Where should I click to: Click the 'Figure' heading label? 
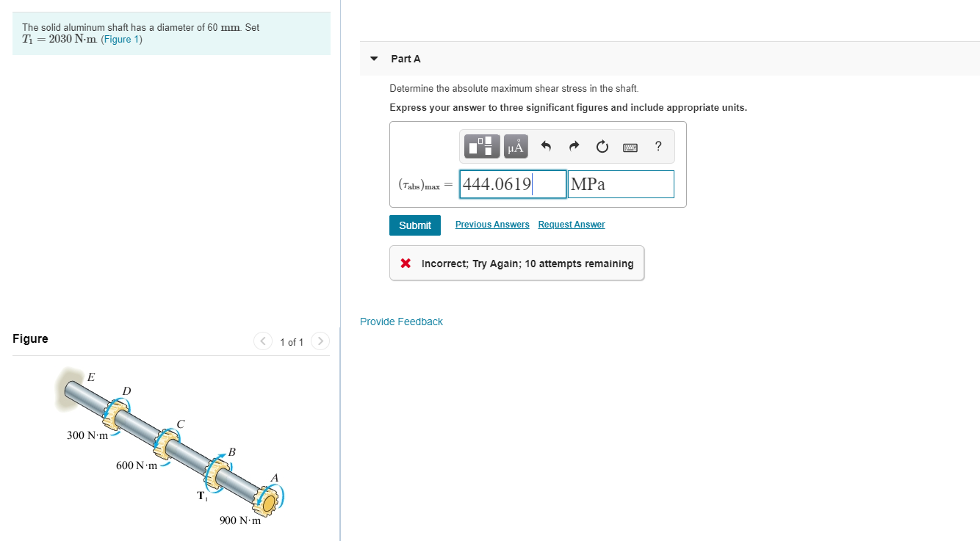(30, 339)
